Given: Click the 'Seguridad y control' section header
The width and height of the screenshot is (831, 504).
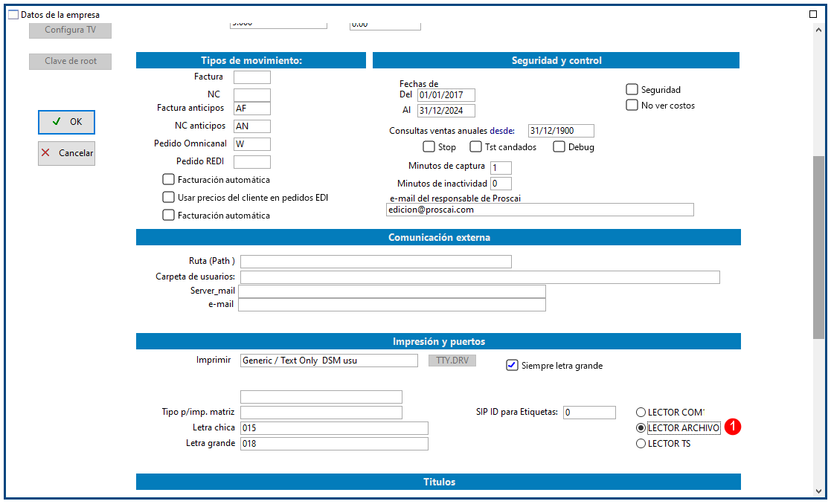Looking at the screenshot, I should pyautogui.click(x=556, y=60).
